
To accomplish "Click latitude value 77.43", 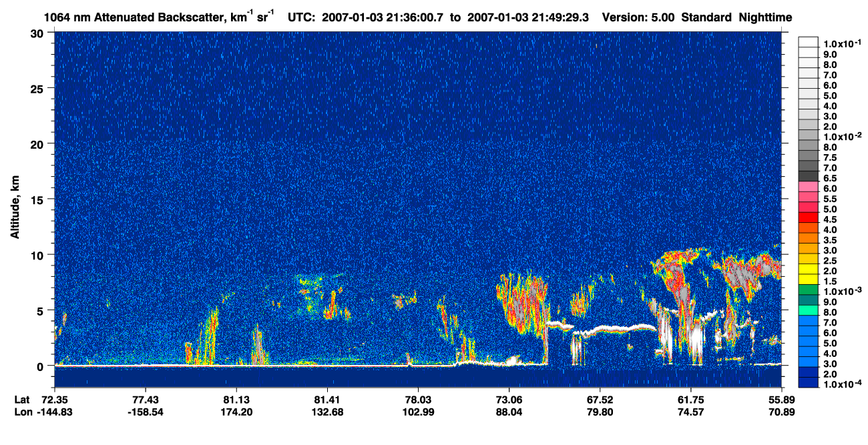I will point(145,400).
